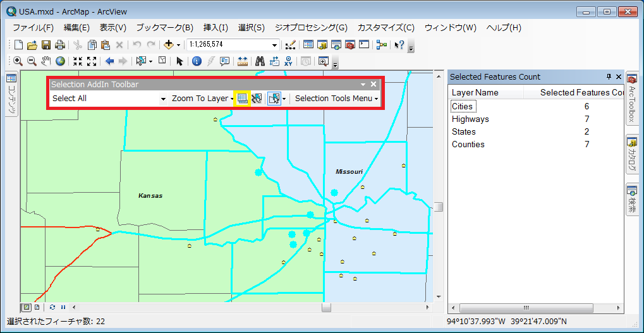The height and width of the screenshot is (333, 644).
Task: Activate the Identify tool
Action: click(197, 61)
